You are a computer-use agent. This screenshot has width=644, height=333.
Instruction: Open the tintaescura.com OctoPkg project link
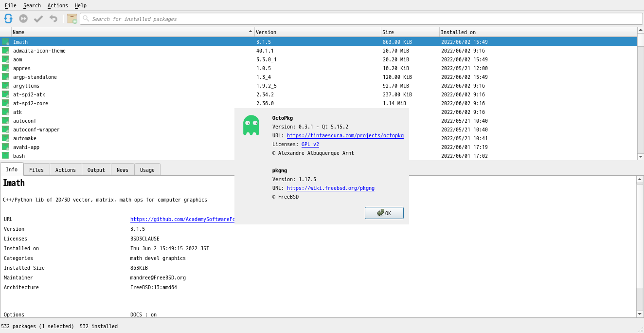pos(345,135)
